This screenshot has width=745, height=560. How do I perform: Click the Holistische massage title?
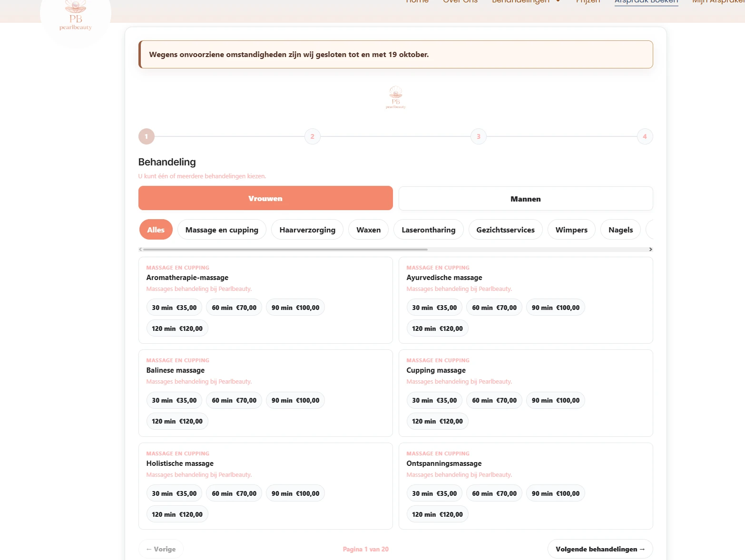pos(180,463)
